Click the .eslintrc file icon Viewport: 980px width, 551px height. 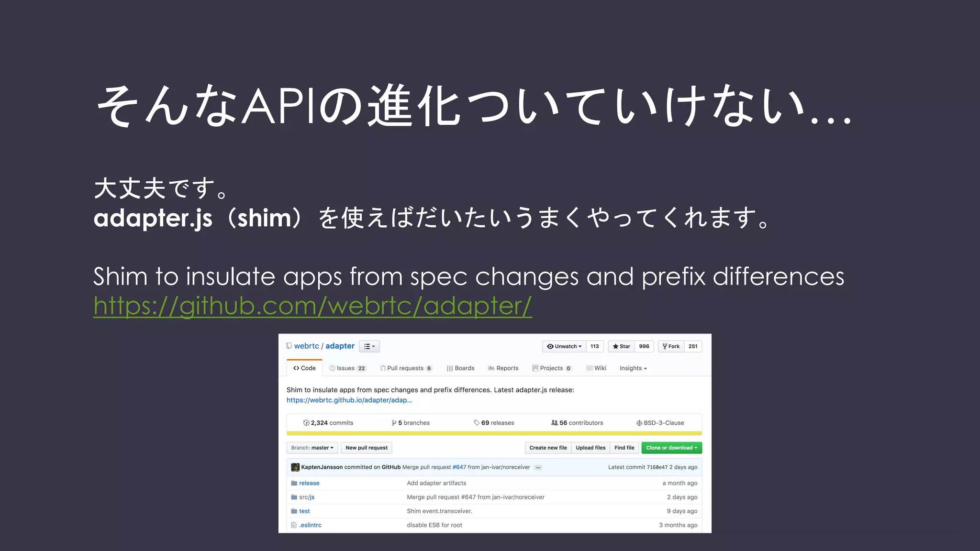click(x=294, y=525)
